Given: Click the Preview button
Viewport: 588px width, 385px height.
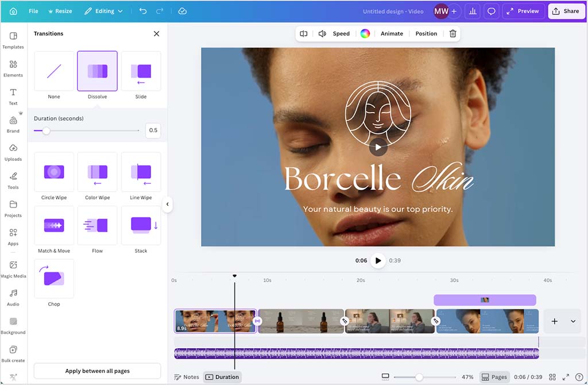Looking at the screenshot, I should (523, 11).
